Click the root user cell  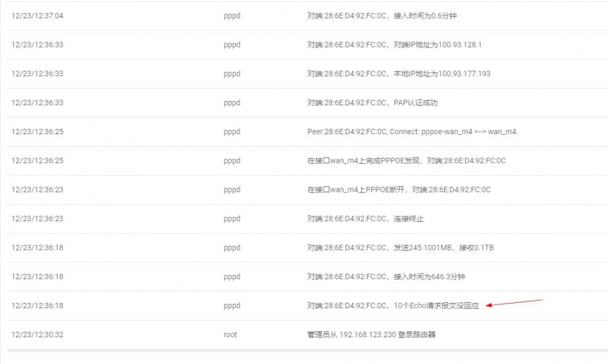pos(230,335)
